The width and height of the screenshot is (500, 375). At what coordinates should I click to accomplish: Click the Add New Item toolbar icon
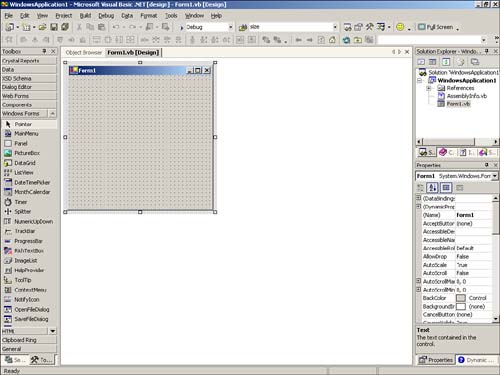(26, 27)
